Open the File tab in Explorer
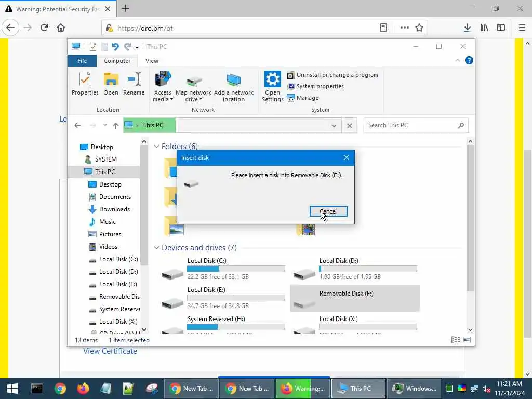This screenshot has width=532, height=399. click(82, 61)
